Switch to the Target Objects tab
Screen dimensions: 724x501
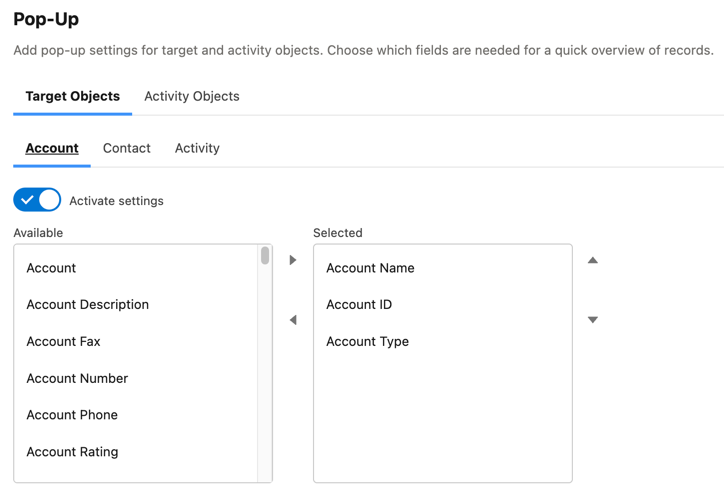[72, 96]
